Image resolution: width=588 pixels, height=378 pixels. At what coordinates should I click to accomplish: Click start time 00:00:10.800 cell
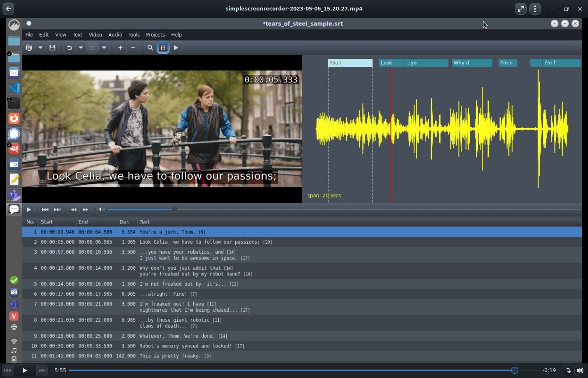(x=58, y=268)
